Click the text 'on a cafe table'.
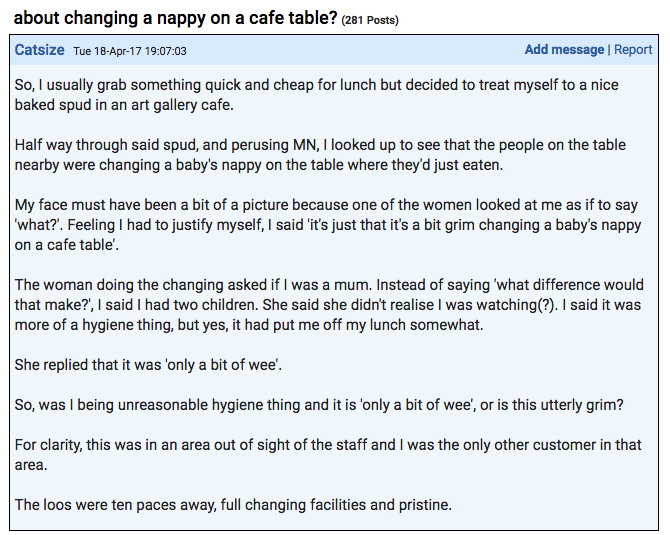The height and width of the screenshot is (535, 670). (67, 245)
